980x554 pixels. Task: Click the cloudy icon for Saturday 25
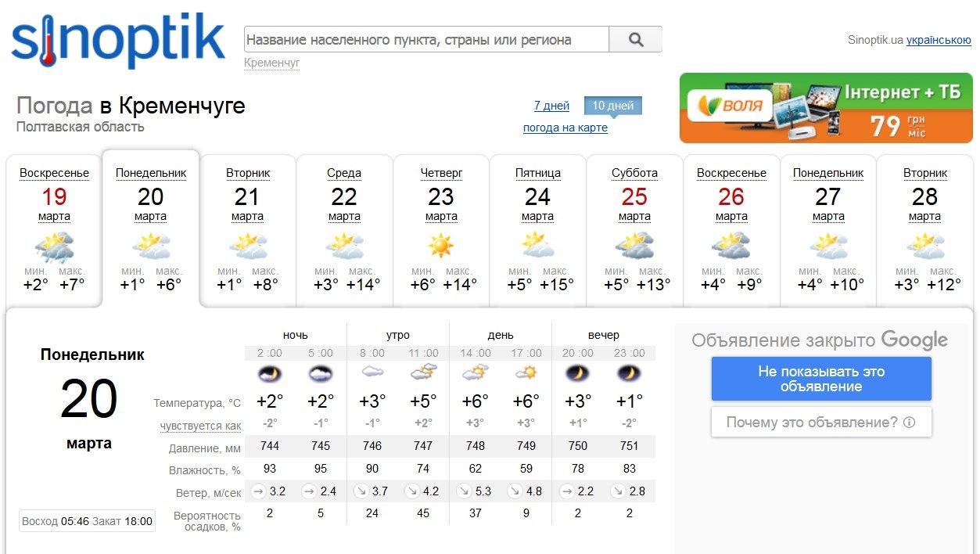click(x=634, y=246)
